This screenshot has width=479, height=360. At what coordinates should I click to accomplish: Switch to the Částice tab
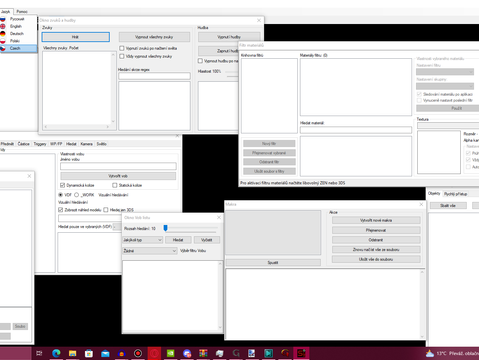(24, 144)
